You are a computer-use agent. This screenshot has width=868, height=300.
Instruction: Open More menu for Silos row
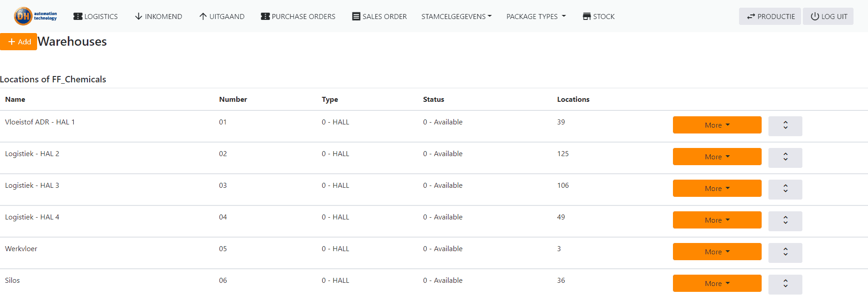point(717,283)
